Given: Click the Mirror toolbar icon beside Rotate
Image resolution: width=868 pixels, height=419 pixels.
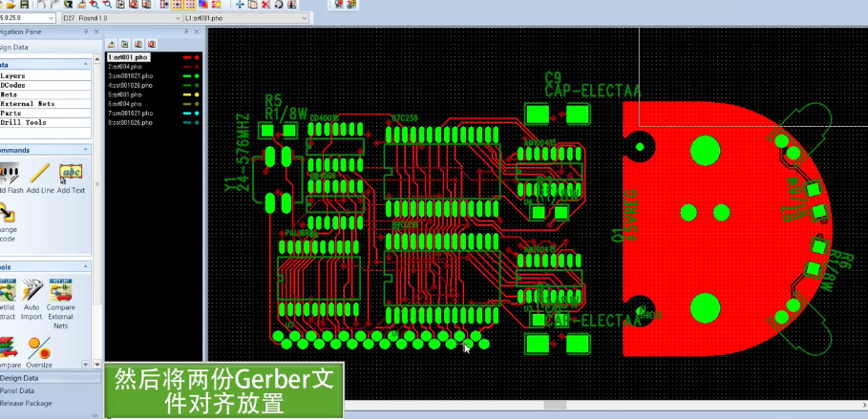Looking at the screenshot, I should coord(291,4).
